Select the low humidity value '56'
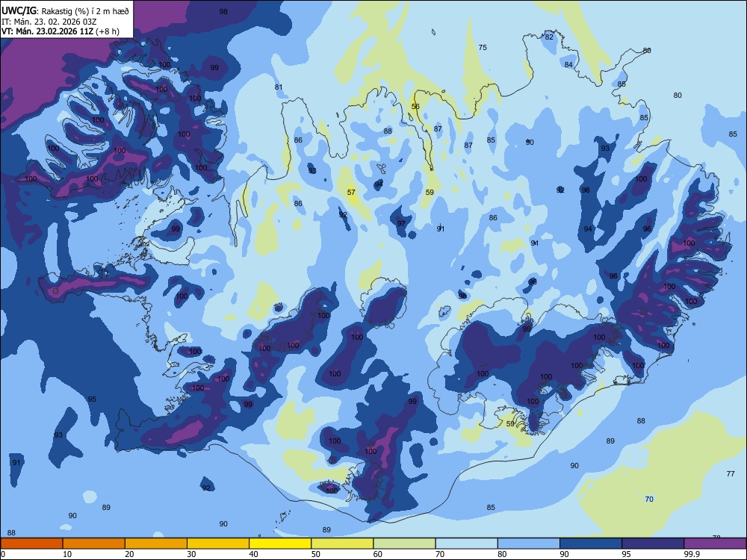 coord(415,106)
